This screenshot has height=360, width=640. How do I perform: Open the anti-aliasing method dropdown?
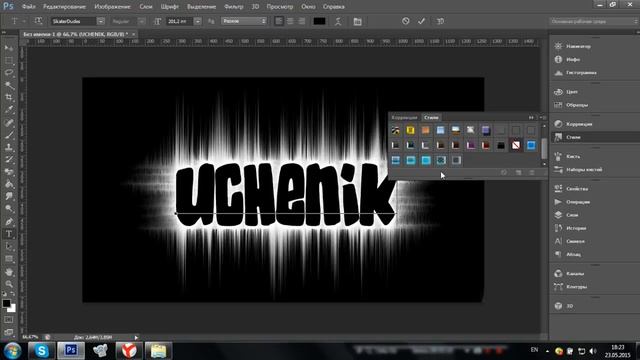pyautogui.click(x=244, y=21)
